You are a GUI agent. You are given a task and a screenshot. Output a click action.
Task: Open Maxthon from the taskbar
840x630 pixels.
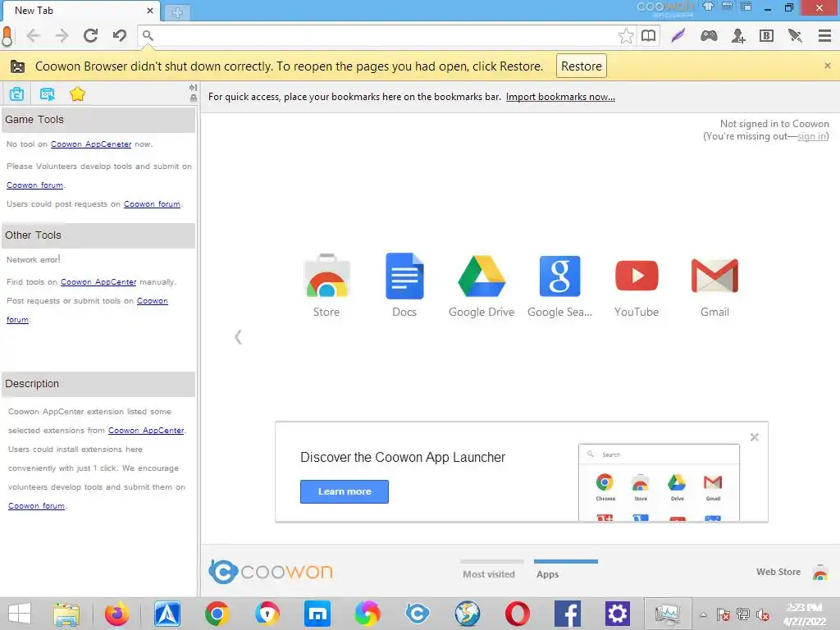pos(317,614)
